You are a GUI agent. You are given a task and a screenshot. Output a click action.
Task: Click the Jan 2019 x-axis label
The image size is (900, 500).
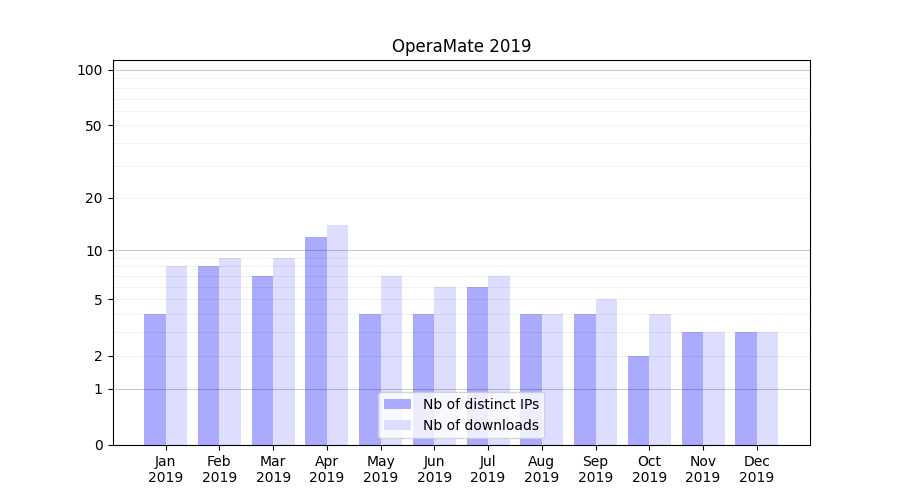166,469
